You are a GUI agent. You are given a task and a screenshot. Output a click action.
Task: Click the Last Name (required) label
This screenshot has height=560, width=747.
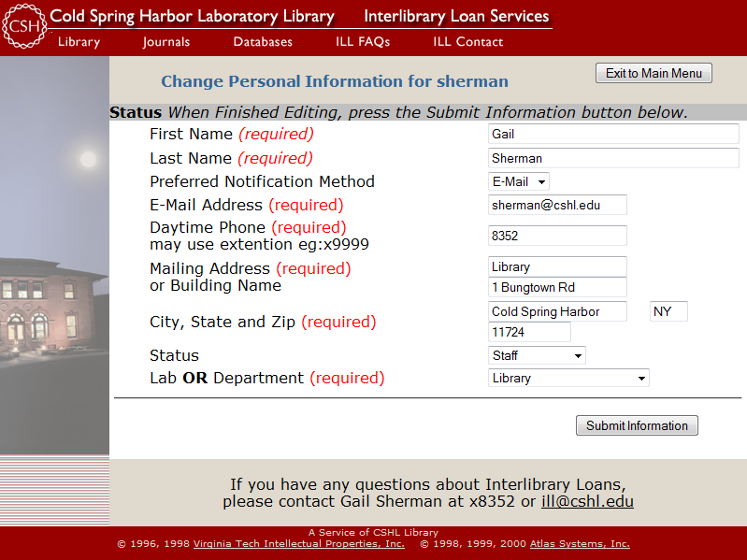click(231, 158)
